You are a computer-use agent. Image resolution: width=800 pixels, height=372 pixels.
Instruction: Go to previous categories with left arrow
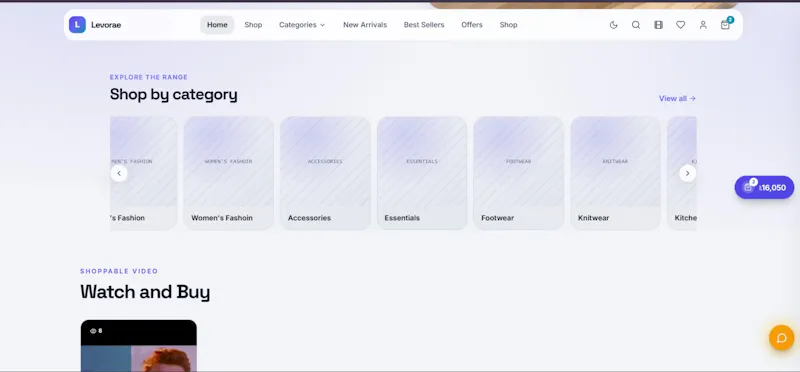tap(119, 173)
